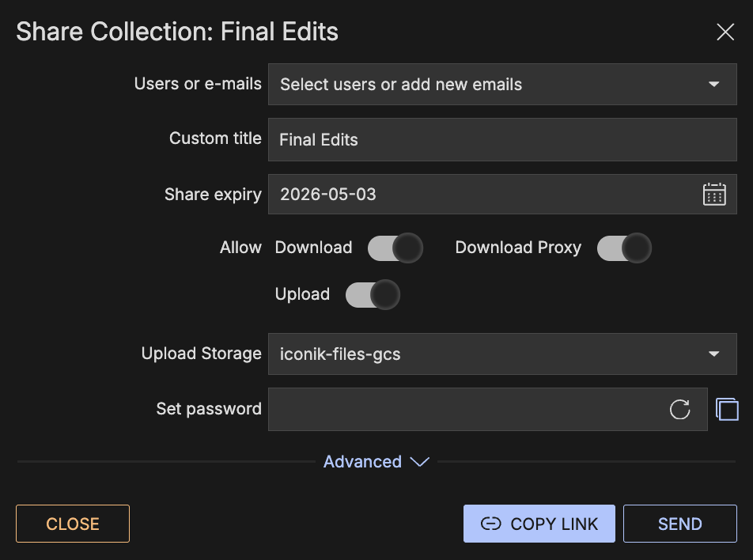Screen dimensions: 753x560
Task: Click the 'Select users or add new emails' placeholder
Action: 401,84
